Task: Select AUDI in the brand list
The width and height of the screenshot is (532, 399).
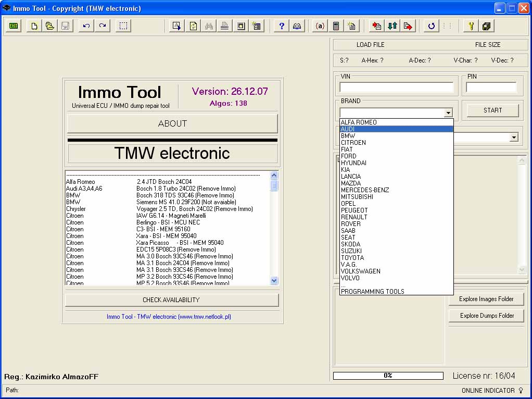Action: [396, 129]
